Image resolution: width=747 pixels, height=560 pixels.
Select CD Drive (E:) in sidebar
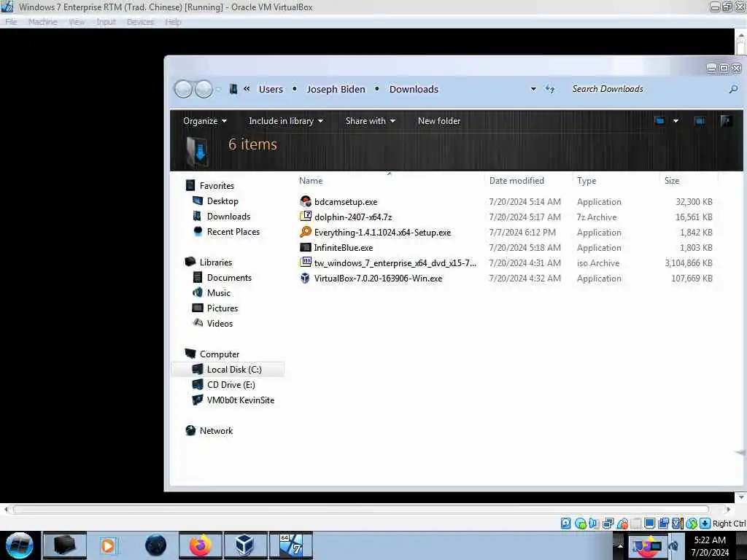(x=223, y=384)
